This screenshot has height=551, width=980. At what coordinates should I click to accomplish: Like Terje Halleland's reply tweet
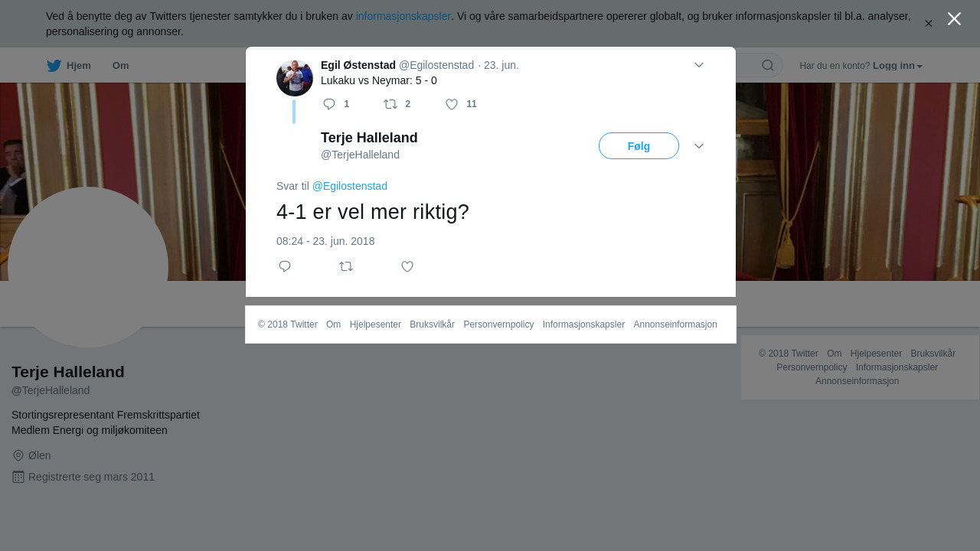click(x=407, y=266)
